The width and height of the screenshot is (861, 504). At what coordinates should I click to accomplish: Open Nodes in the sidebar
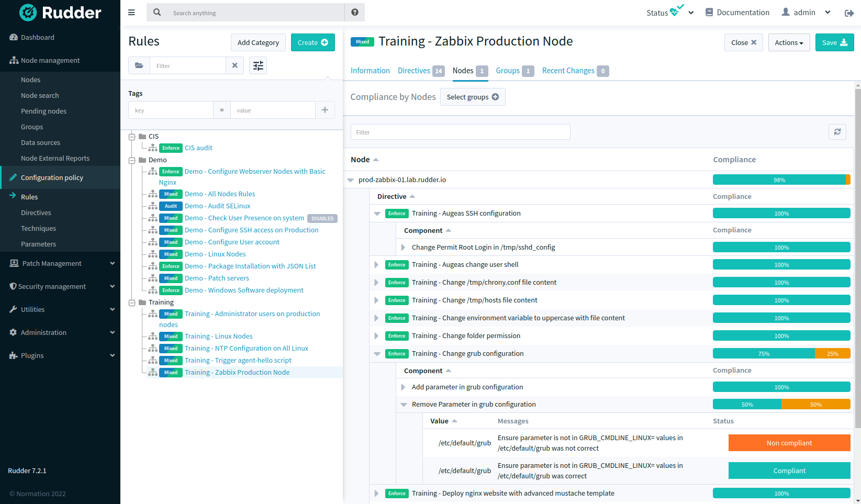pos(31,80)
